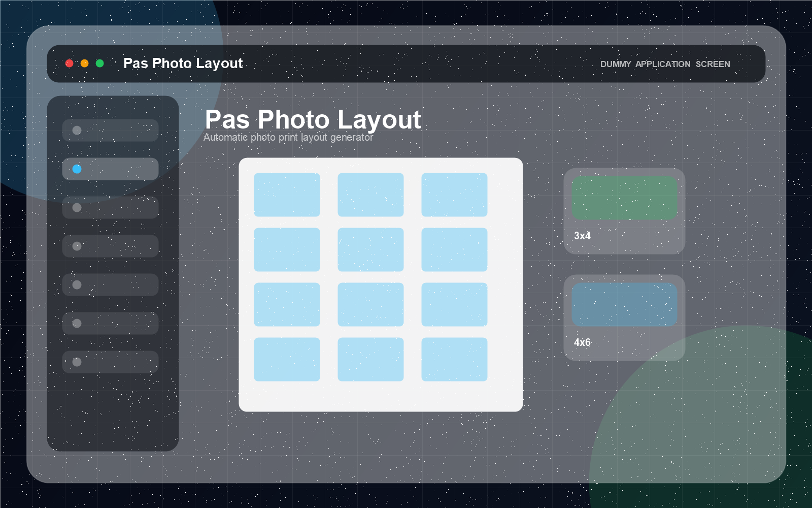The width and height of the screenshot is (812, 508).
Task: Click the large Pas Photo Layout heading
Action: [x=313, y=120]
